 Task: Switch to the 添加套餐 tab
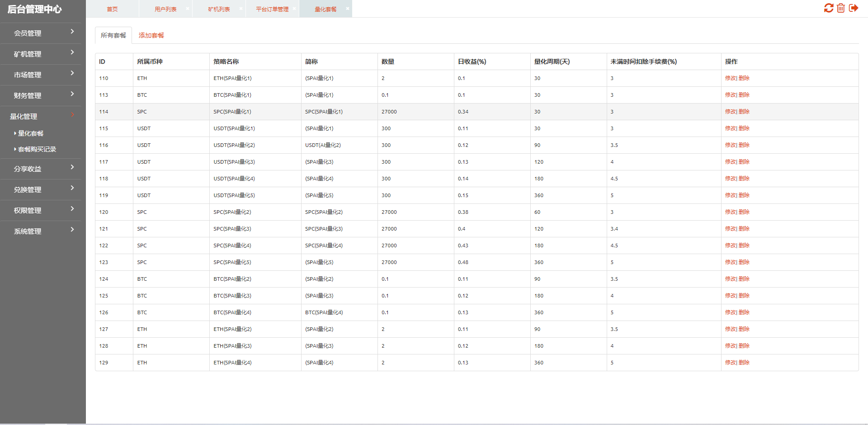[151, 35]
